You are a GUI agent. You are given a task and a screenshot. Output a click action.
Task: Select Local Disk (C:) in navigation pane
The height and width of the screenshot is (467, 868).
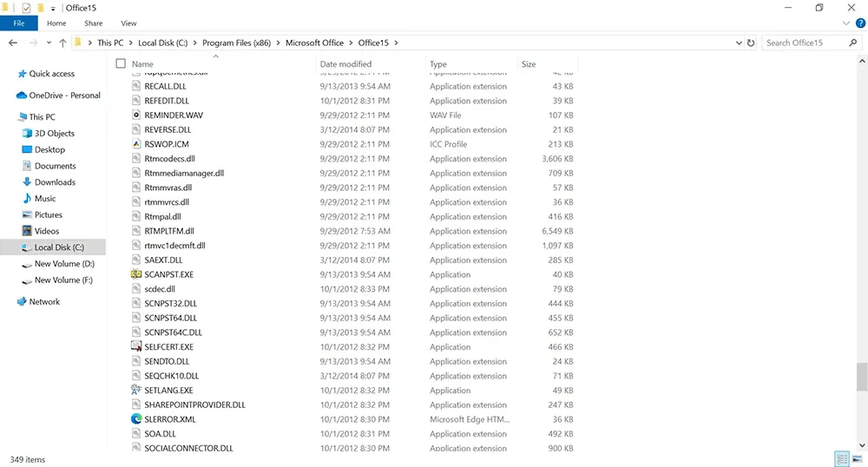59,247
